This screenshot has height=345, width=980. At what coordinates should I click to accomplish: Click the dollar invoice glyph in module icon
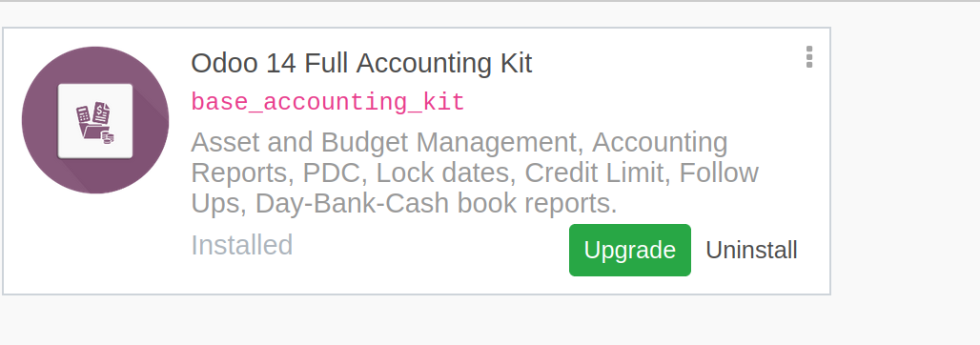pos(102,112)
